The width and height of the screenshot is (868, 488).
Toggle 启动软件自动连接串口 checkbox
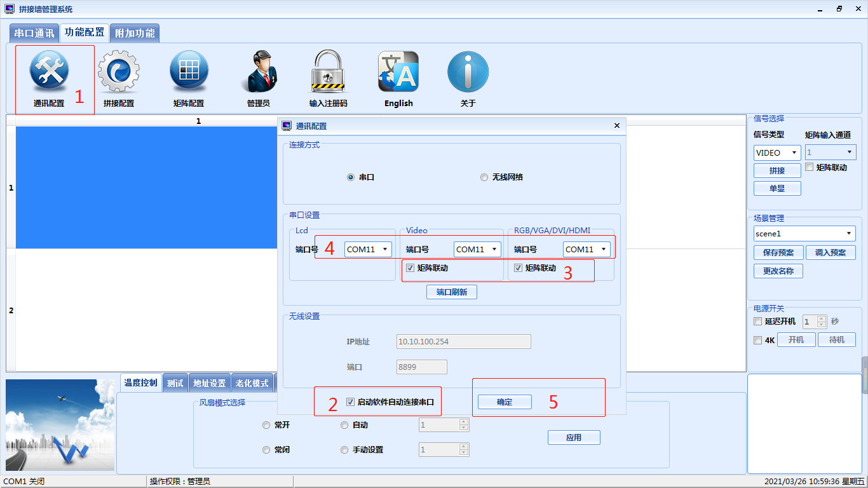pos(350,402)
